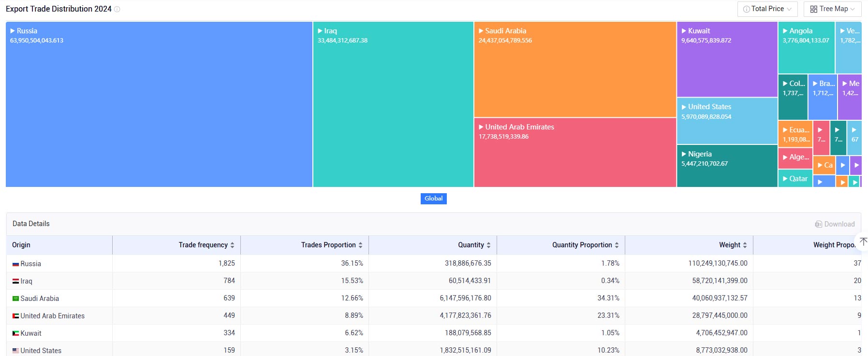Click the Kuwait purple tile
The width and height of the screenshot is (868, 356).
727,59
